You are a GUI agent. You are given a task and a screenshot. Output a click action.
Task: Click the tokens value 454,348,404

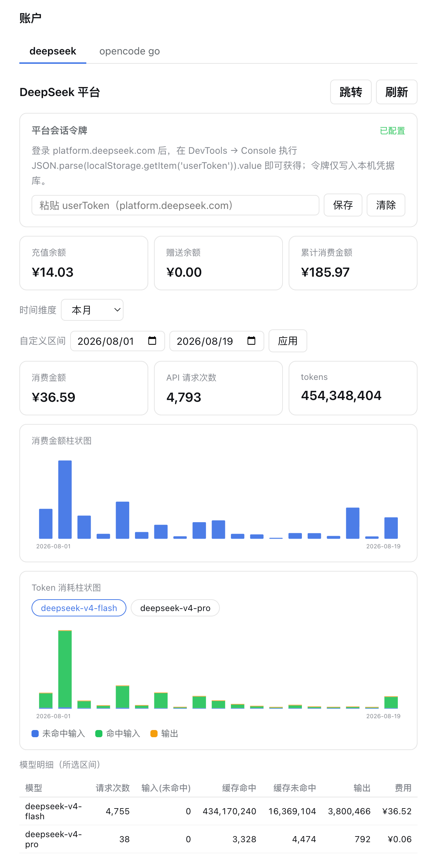pyautogui.click(x=341, y=396)
